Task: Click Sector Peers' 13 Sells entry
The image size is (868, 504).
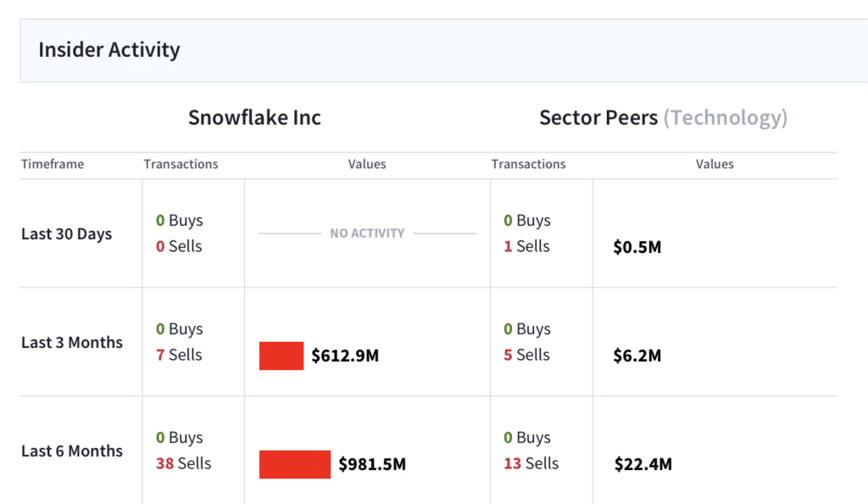Action: [531, 463]
